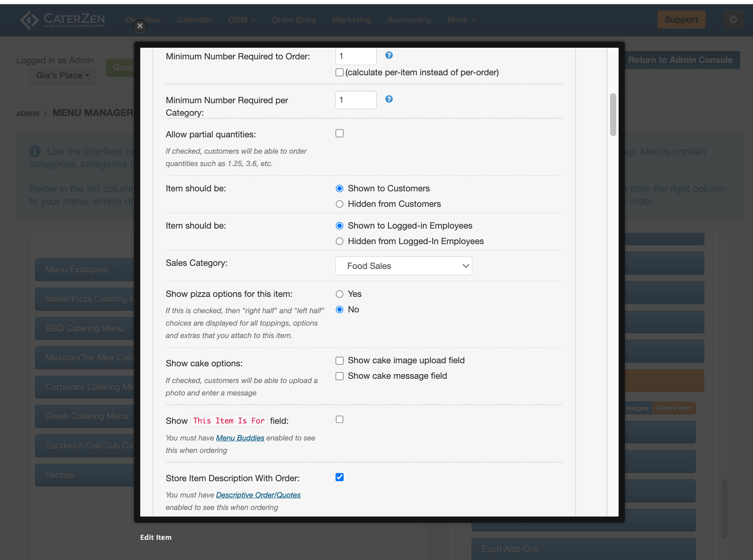Open the Calendar menu item
This screenshot has height=560, width=753.
(x=194, y=20)
